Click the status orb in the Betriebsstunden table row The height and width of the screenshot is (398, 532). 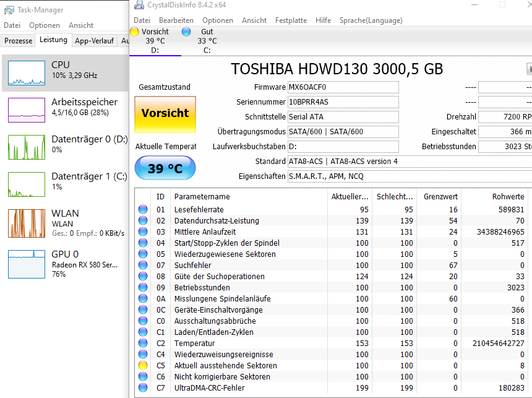[x=143, y=288]
